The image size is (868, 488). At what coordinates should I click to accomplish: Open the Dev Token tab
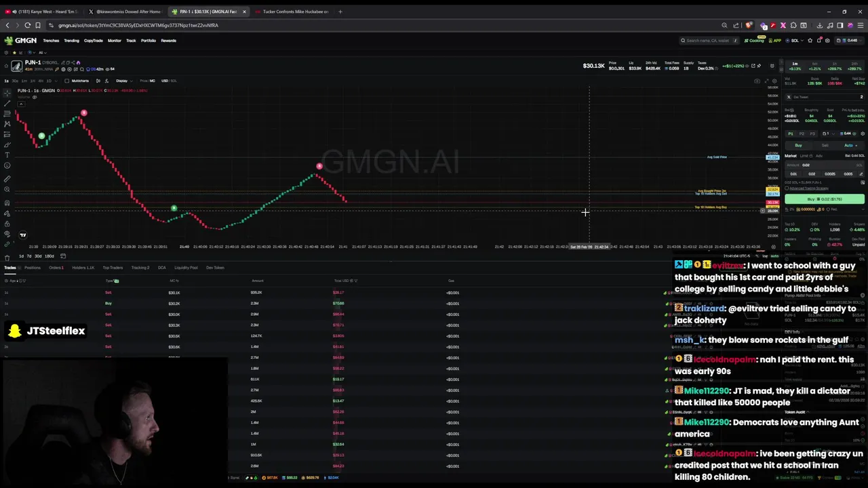(x=215, y=268)
